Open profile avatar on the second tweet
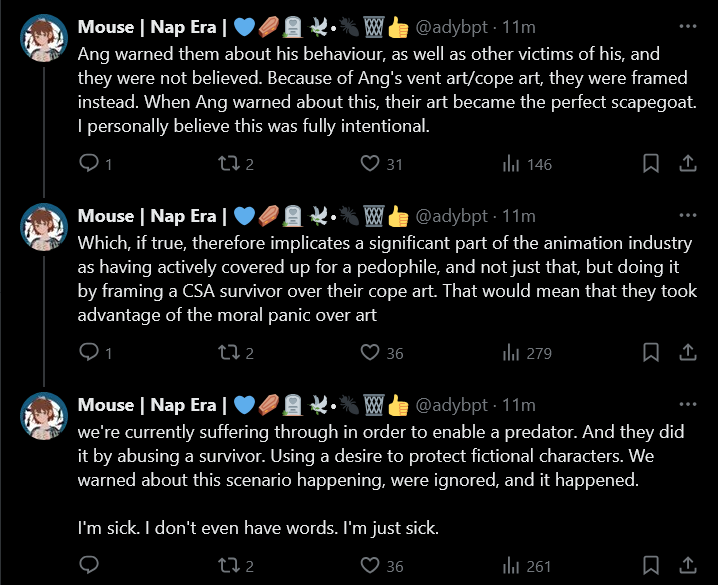718x585 pixels. (x=44, y=227)
